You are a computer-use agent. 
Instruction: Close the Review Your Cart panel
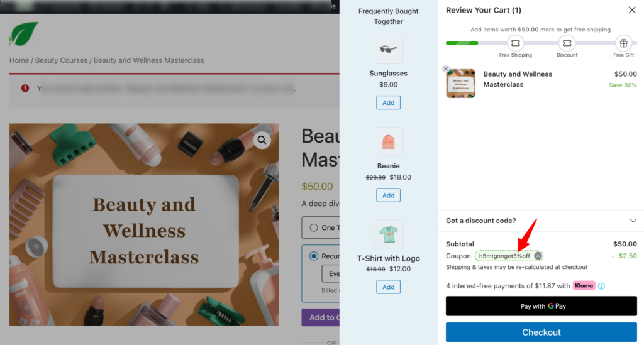(x=631, y=10)
